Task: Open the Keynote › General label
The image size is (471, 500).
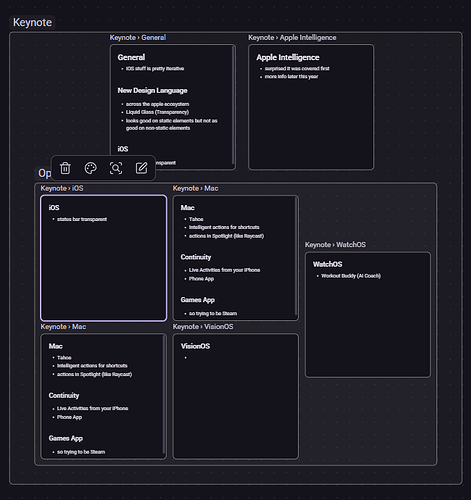Action: 138,37
